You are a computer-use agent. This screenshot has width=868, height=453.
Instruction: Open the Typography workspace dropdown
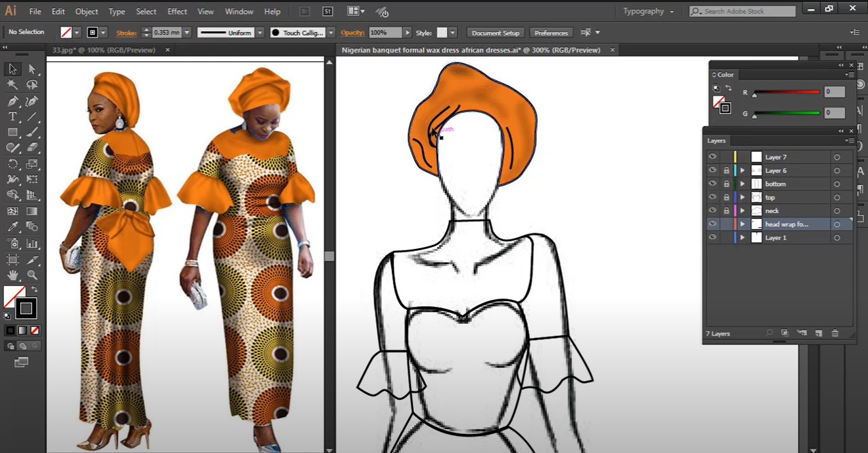tap(648, 12)
